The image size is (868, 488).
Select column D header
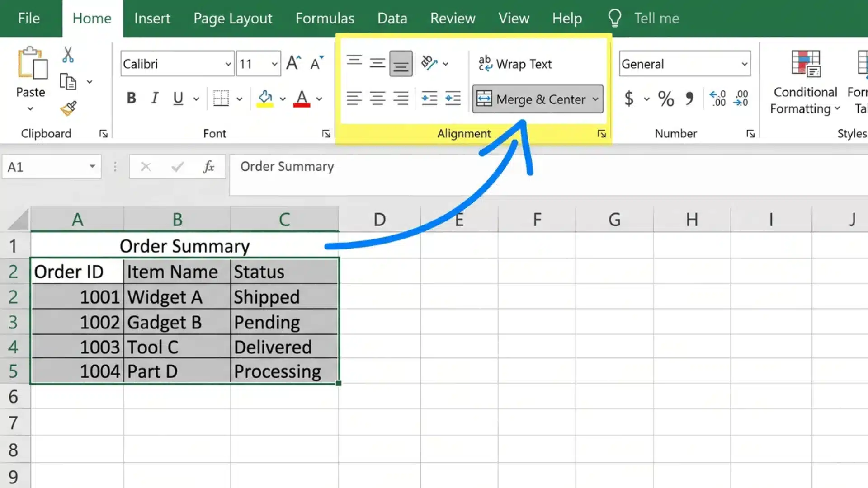coord(380,220)
